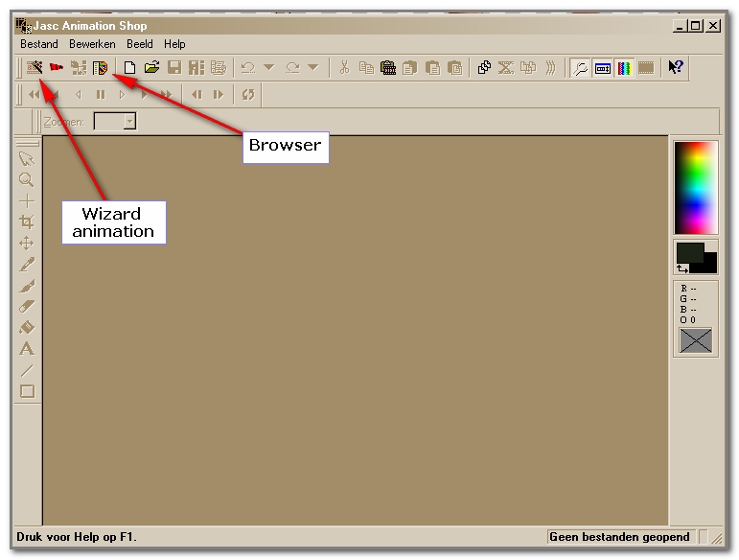Screen dimensions: 739x560
Task: Launch the Animation Wizard toolbar icon
Action: [35, 67]
